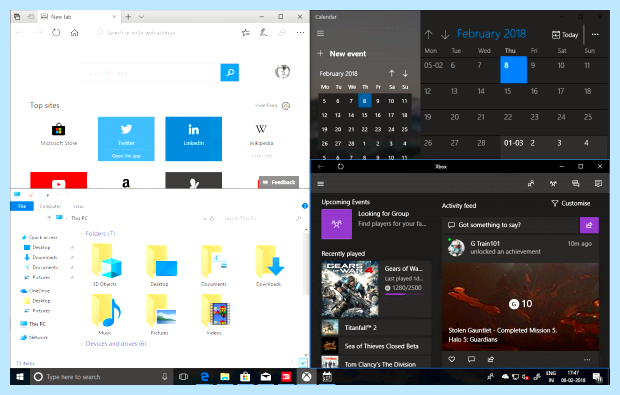The height and width of the screenshot is (395, 620).
Task: Click the Edge refresh icon
Action: tap(56, 32)
